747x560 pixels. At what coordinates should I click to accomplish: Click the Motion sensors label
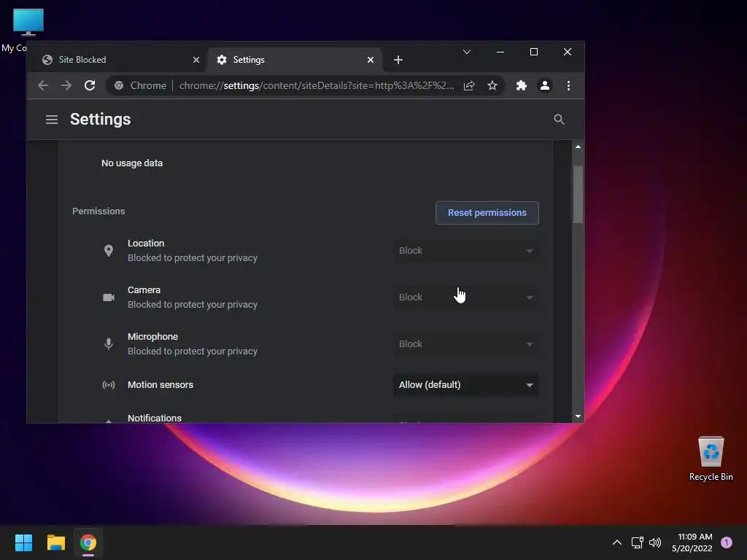(160, 385)
